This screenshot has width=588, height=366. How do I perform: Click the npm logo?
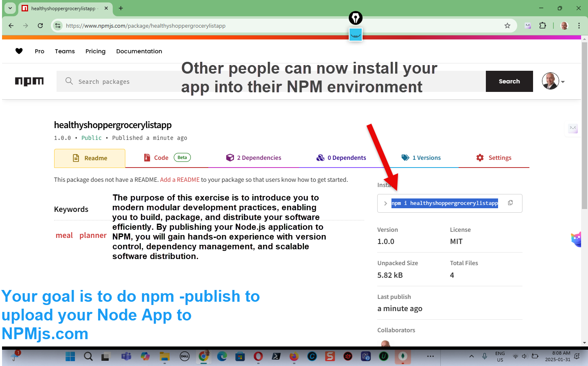click(x=29, y=81)
